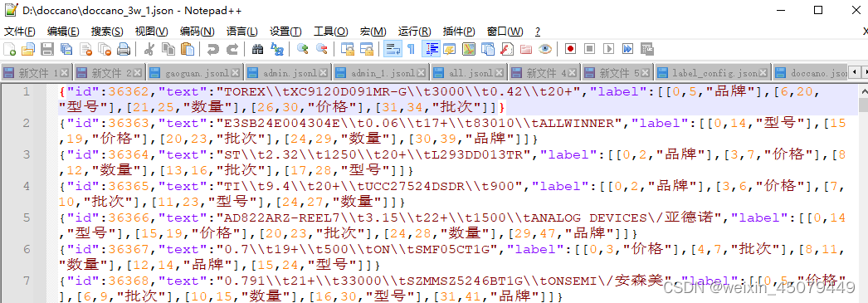Screen dimensions: 868x303
Task: Toggle show all characters pilcrow icon
Action: (412, 49)
